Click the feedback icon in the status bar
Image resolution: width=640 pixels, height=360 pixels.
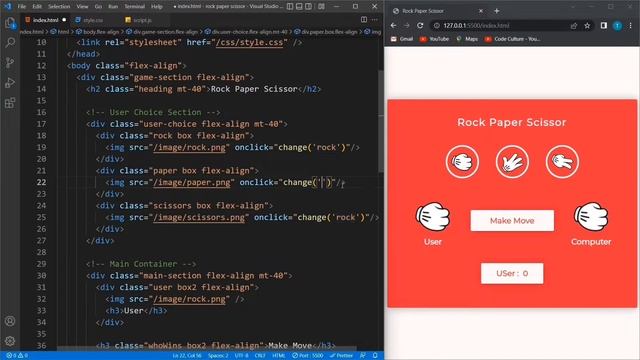pos(362,356)
